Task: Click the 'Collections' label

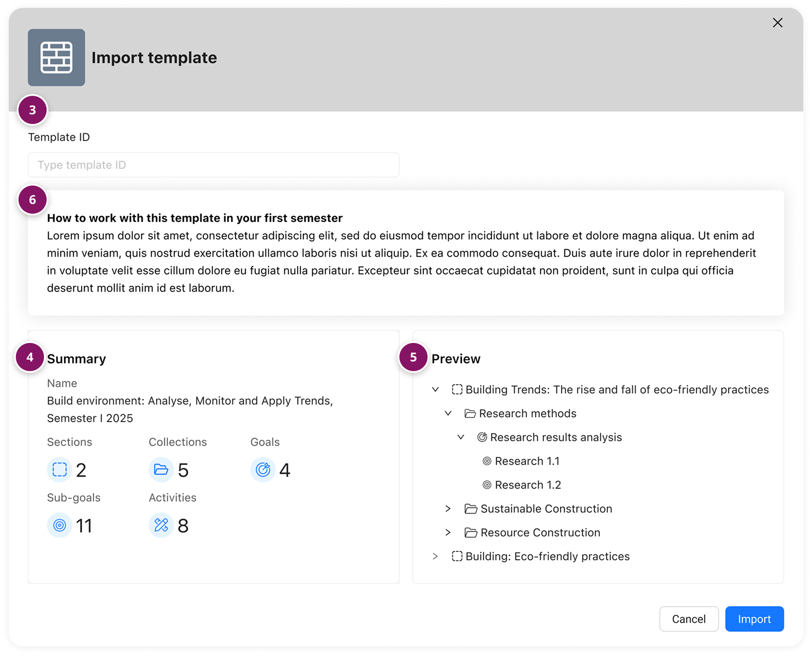Action: click(178, 442)
